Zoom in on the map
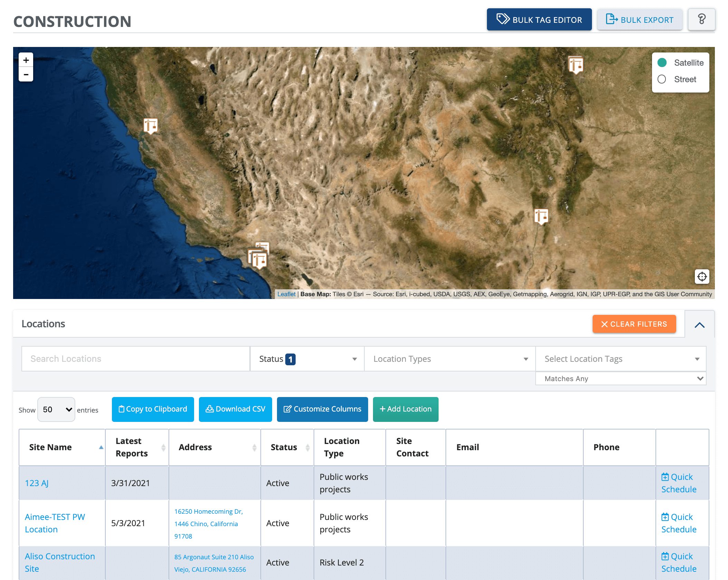 26,60
